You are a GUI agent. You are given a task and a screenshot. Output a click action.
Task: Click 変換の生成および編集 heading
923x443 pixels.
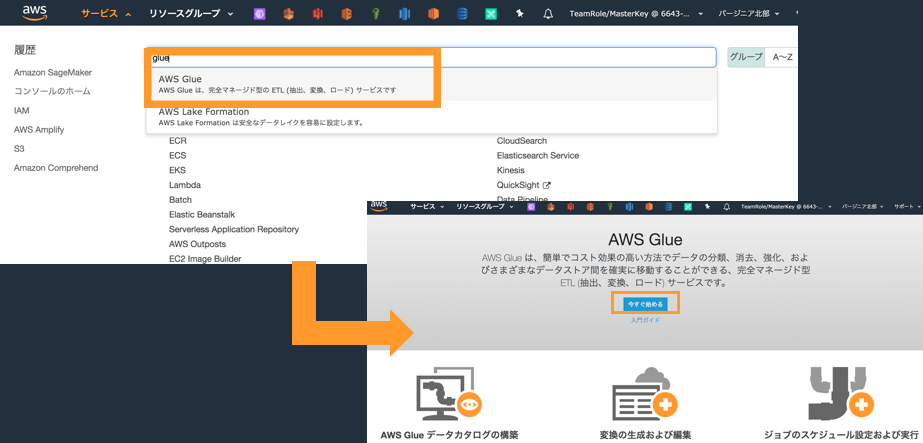click(x=645, y=435)
